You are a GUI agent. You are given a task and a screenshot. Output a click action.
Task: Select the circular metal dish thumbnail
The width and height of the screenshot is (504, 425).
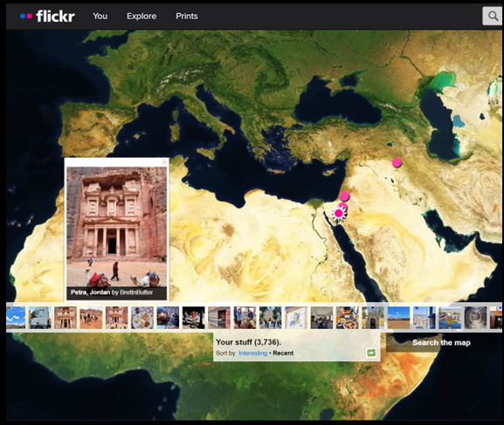pyautogui.click(x=476, y=318)
